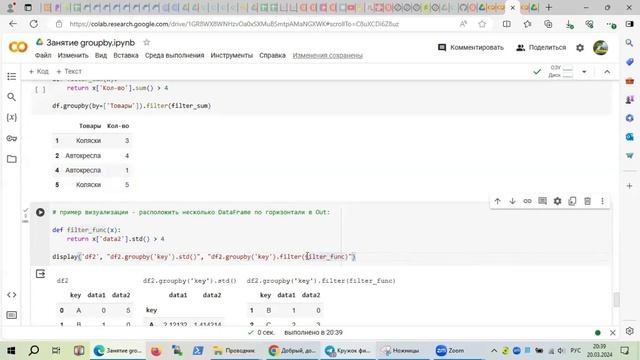This screenshot has width=640, height=360.
Task: Run the filter_func code cell
Action: [x=40, y=212]
